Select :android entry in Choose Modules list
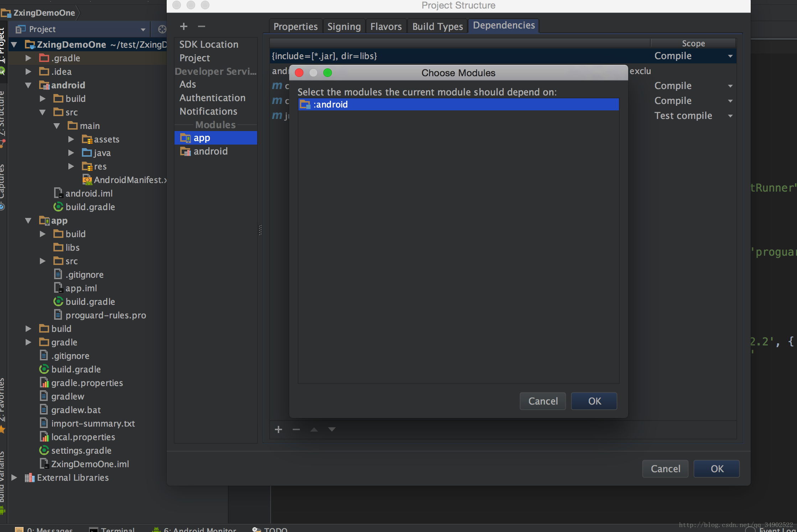This screenshot has width=797, height=532. point(458,104)
